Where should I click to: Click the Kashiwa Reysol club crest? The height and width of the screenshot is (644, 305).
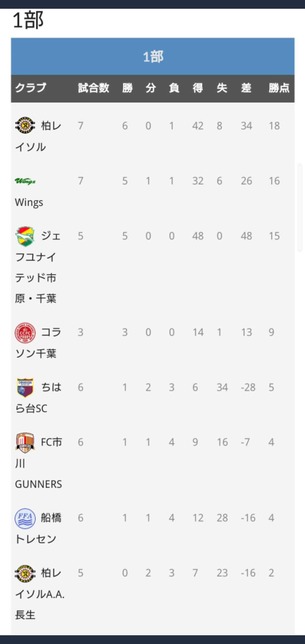point(25,125)
